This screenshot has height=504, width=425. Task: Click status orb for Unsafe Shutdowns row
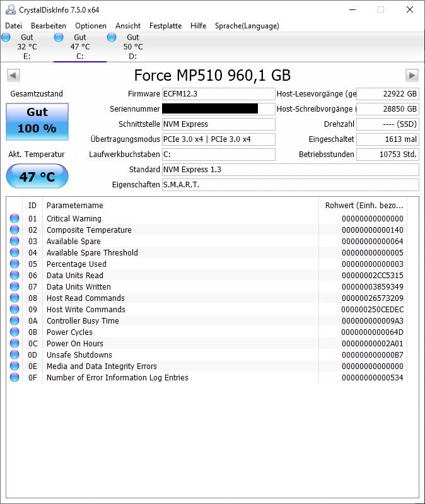point(15,355)
